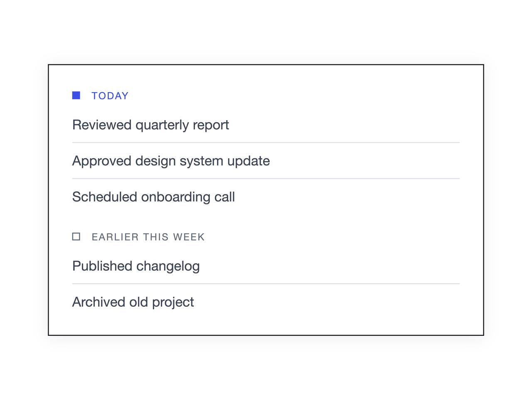
Task: Select the TODAY section header
Action: pos(110,96)
